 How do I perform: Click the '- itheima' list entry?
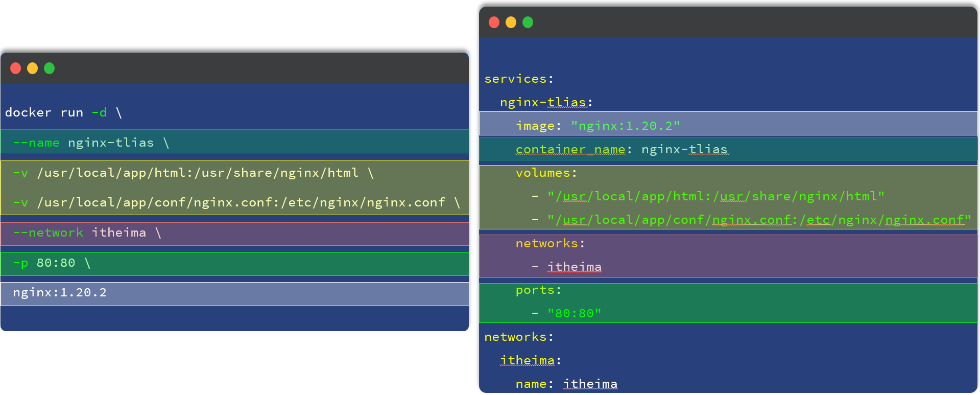[566, 267]
